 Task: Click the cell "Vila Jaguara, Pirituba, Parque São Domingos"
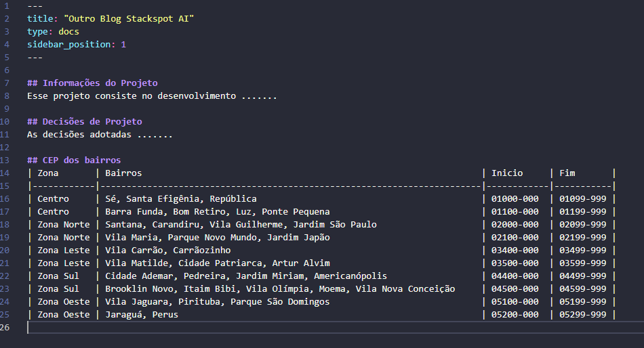[x=218, y=302]
